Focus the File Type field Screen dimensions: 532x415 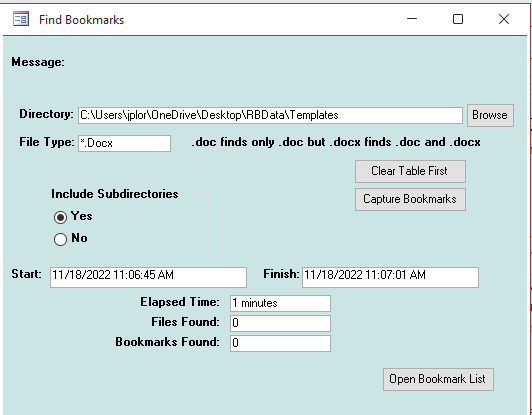(x=125, y=143)
